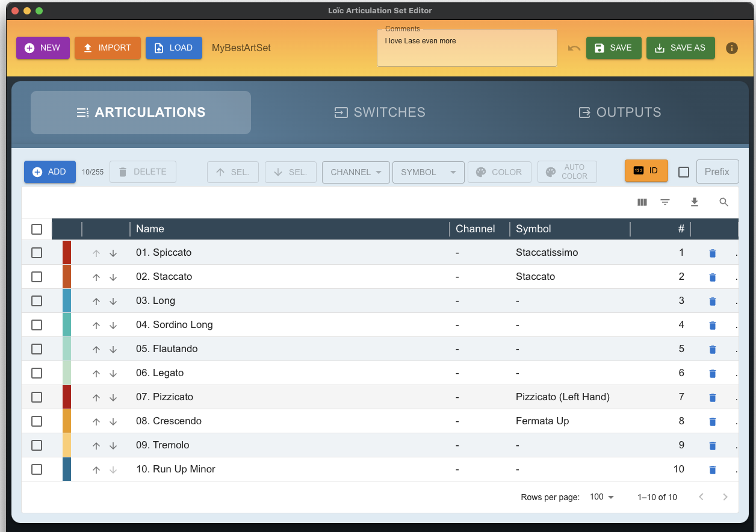Click the undo arrow icon

click(574, 48)
